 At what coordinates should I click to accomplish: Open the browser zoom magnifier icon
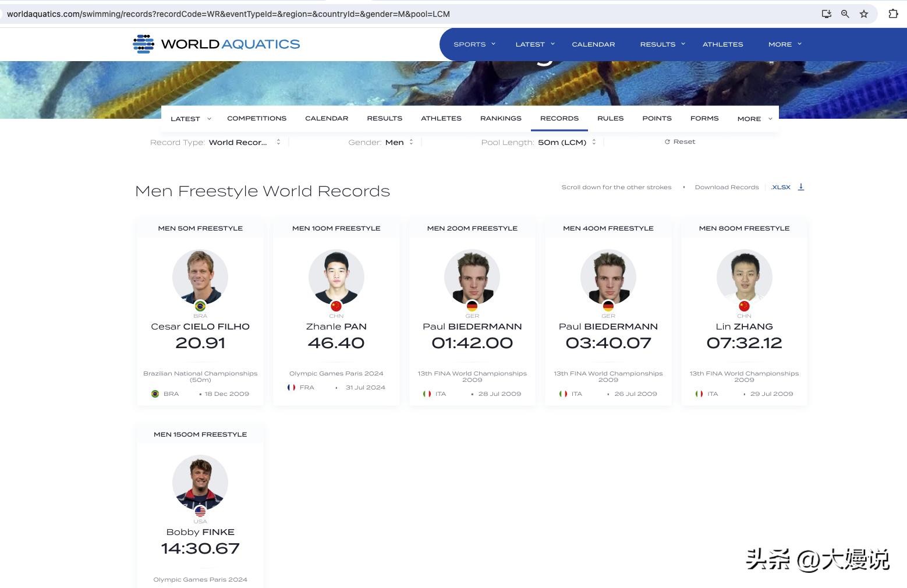coord(845,14)
